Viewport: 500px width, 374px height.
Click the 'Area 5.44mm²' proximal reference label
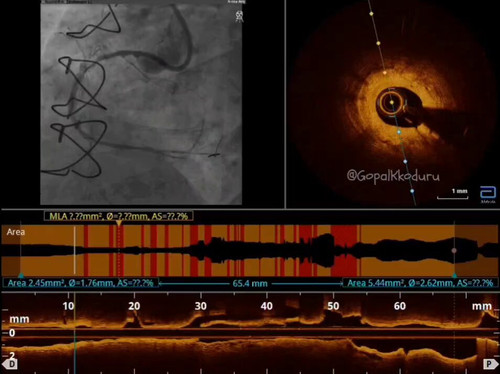[420, 283]
